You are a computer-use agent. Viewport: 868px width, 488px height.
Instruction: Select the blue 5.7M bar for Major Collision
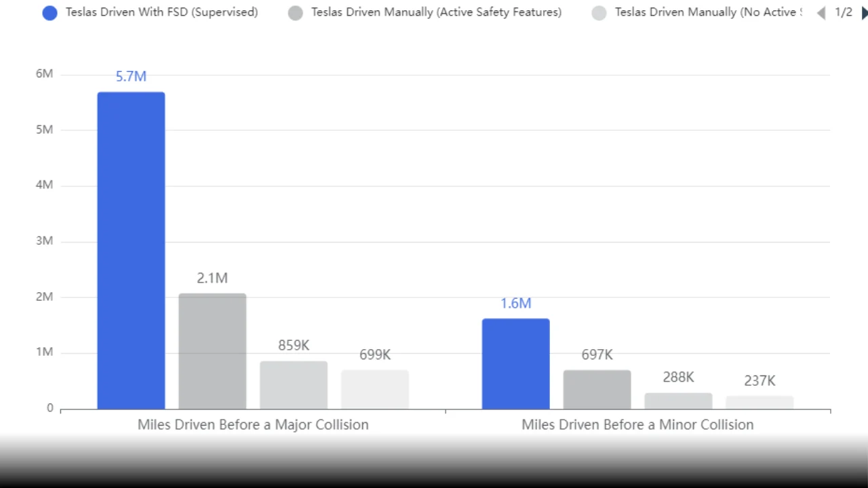click(x=131, y=251)
